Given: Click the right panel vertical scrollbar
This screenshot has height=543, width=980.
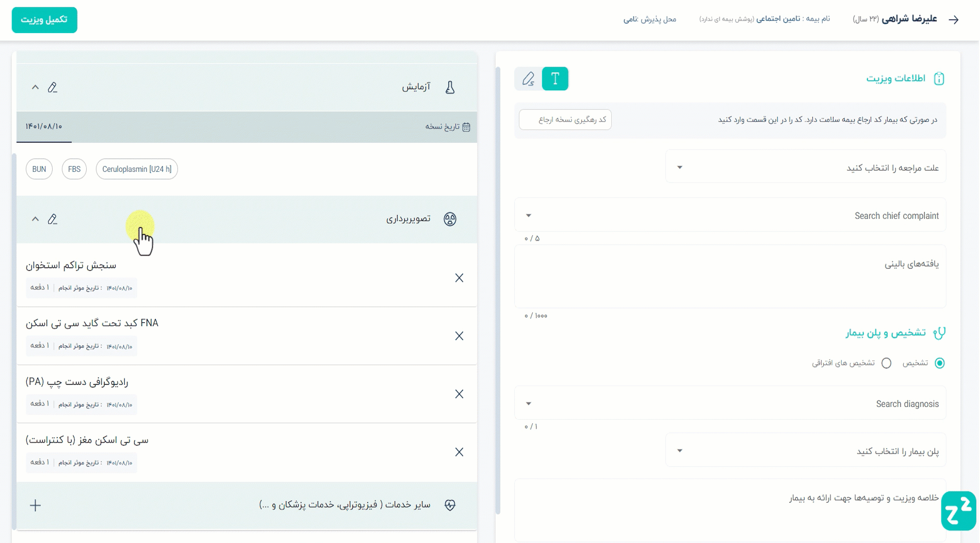Looking at the screenshot, I should coord(498,290).
